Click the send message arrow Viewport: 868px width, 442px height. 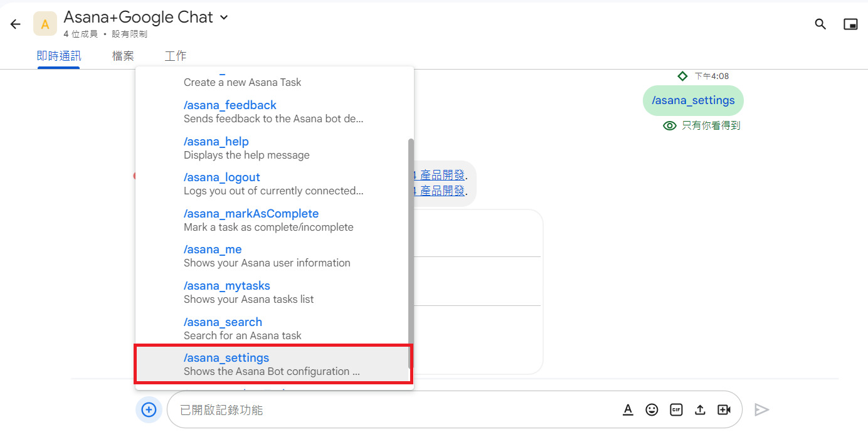pos(761,410)
